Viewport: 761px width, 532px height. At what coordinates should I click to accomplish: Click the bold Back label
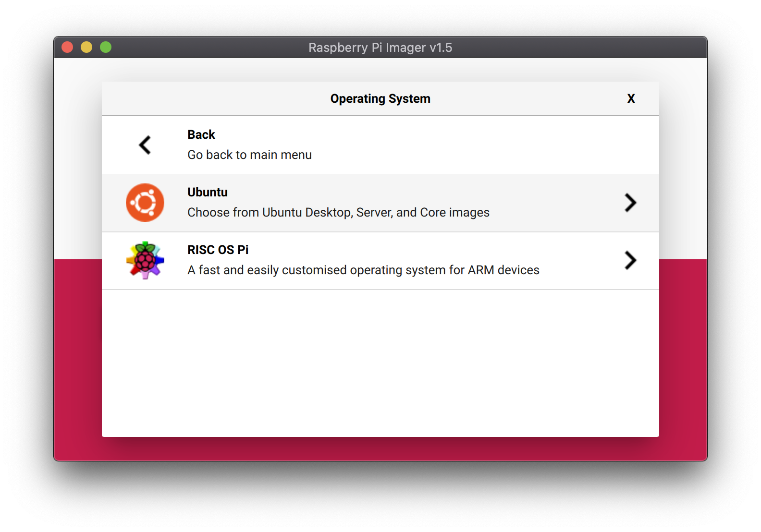pyautogui.click(x=201, y=134)
